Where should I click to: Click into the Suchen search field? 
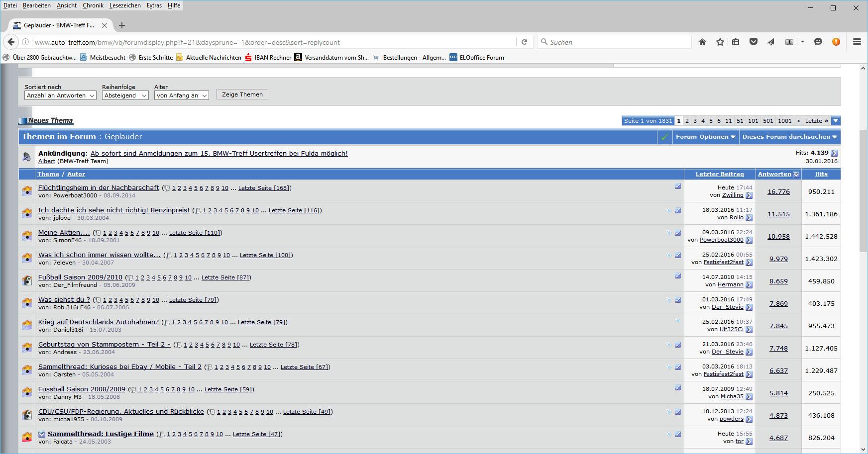tap(617, 42)
